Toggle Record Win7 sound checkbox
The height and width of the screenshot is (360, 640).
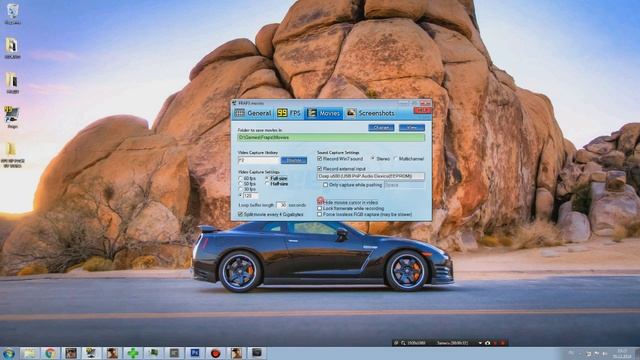(320, 158)
